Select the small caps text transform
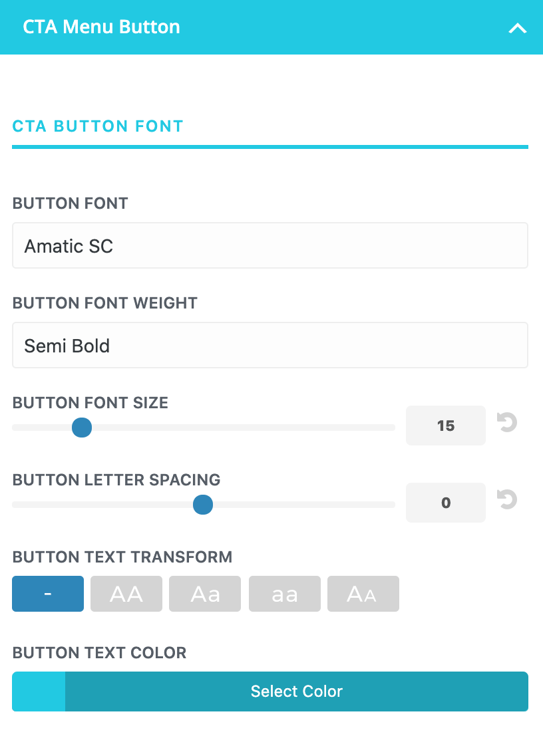The height and width of the screenshot is (756, 543). [363, 594]
